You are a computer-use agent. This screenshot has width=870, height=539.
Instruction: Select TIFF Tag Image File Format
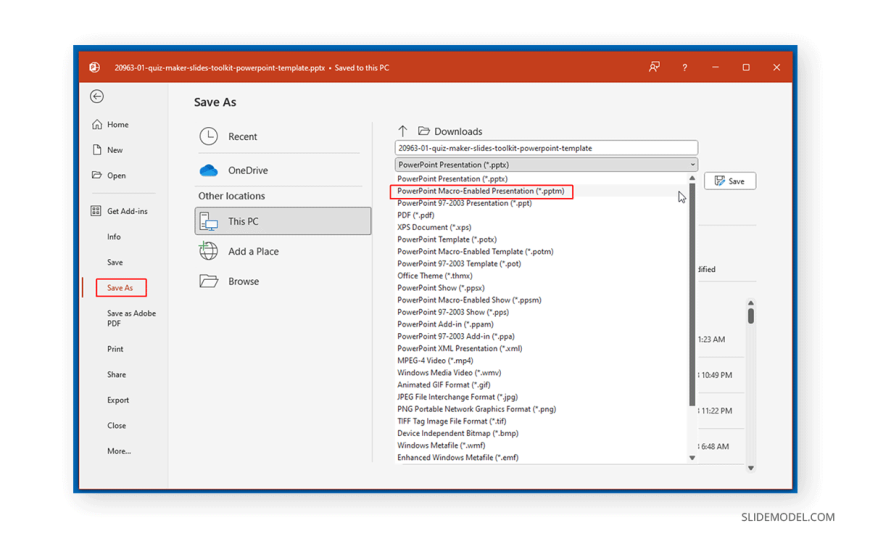point(452,421)
